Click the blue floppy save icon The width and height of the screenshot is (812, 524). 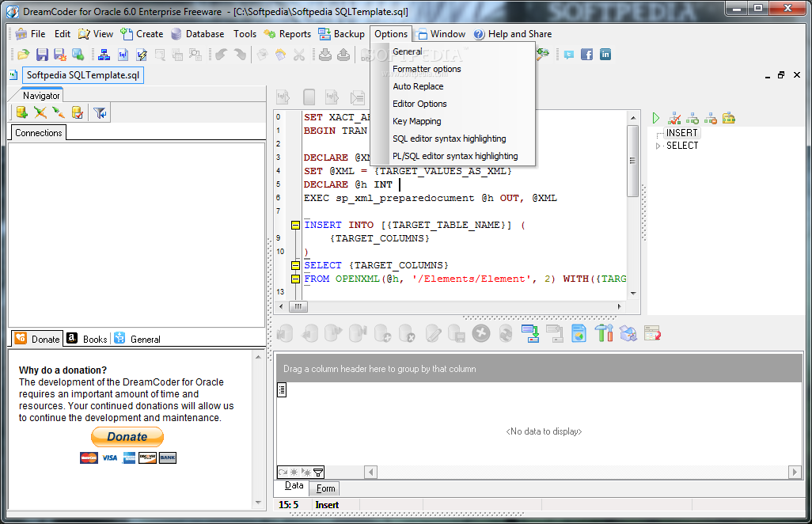coord(42,55)
